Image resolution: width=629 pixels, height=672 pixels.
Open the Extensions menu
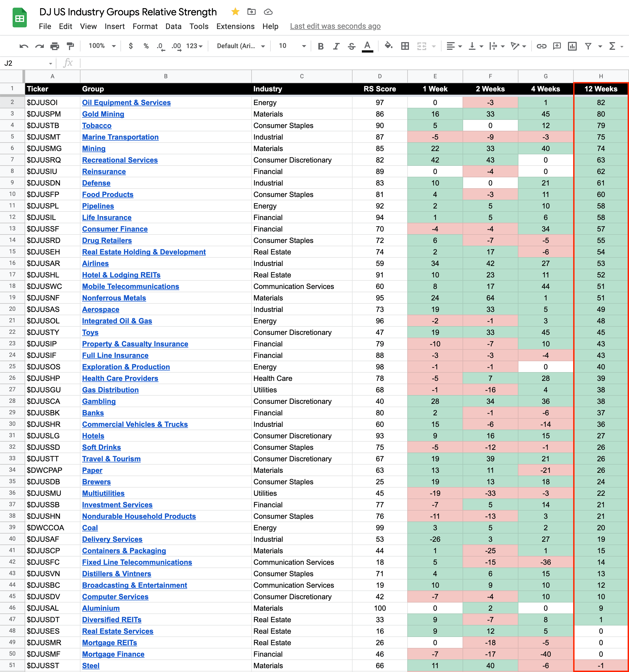point(235,26)
